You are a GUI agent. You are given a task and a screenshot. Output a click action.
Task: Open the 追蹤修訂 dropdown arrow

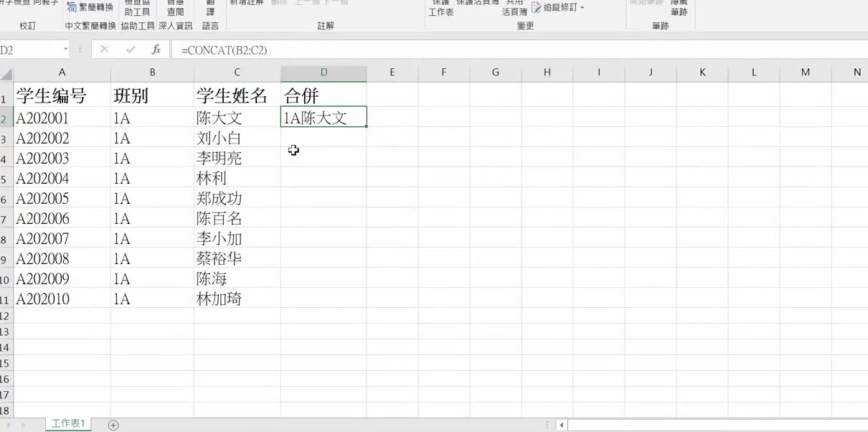click(x=582, y=8)
